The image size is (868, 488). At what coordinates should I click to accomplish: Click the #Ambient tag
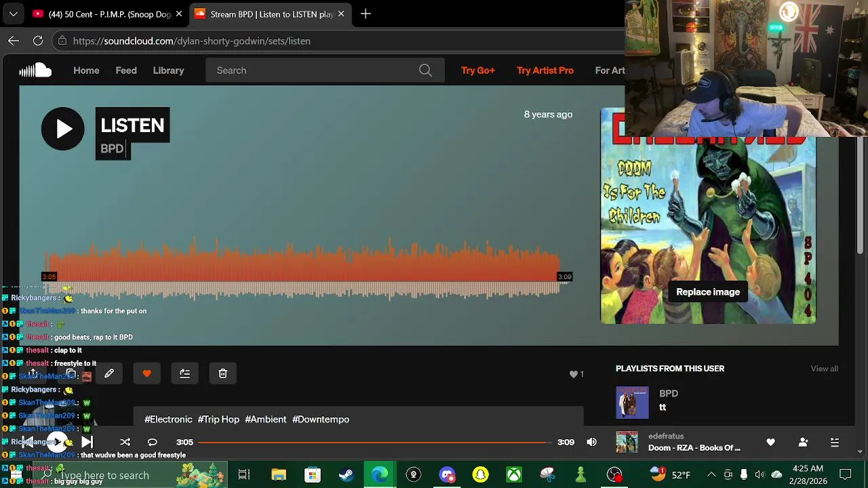[266, 420]
